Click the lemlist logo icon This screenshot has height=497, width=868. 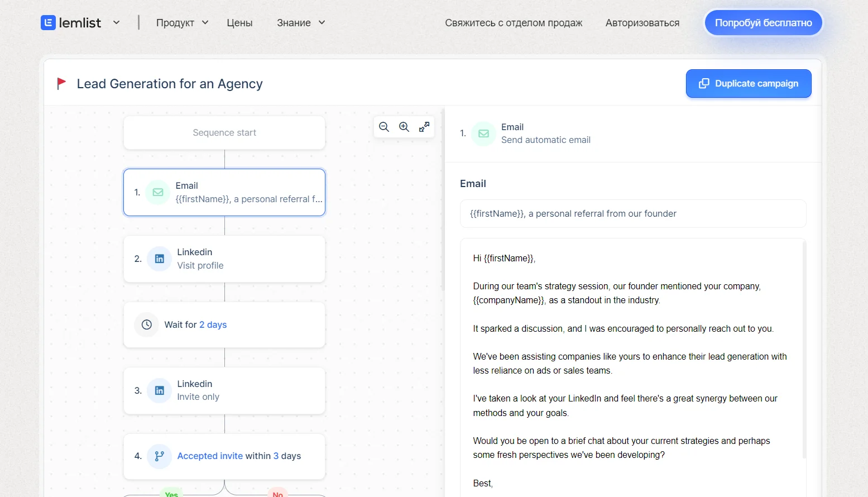[x=48, y=23]
